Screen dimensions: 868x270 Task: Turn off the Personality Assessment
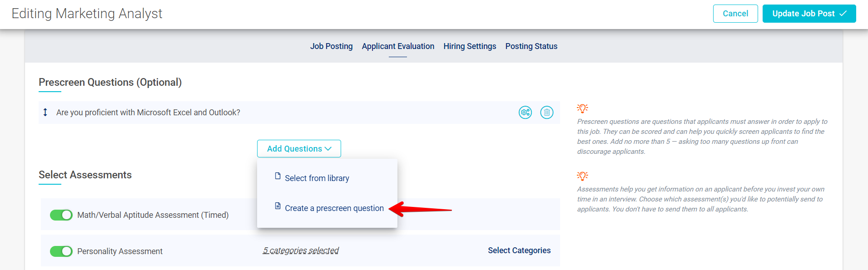click(61, 251)
